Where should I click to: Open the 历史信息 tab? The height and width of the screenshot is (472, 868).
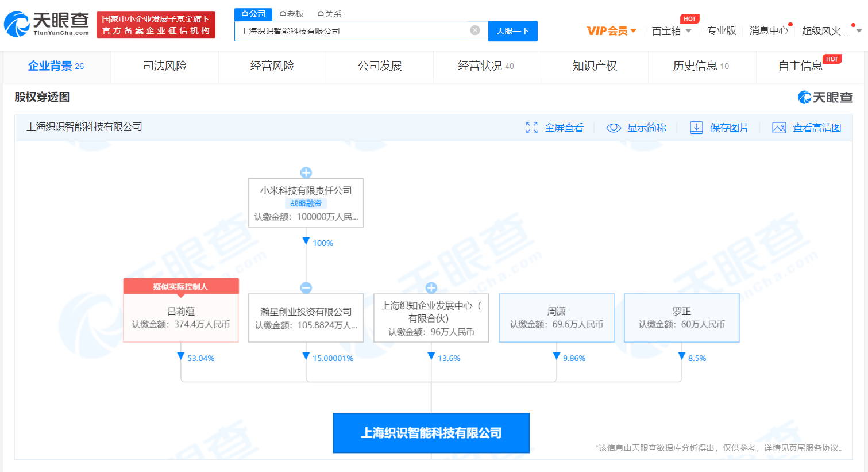coord(701,66)
